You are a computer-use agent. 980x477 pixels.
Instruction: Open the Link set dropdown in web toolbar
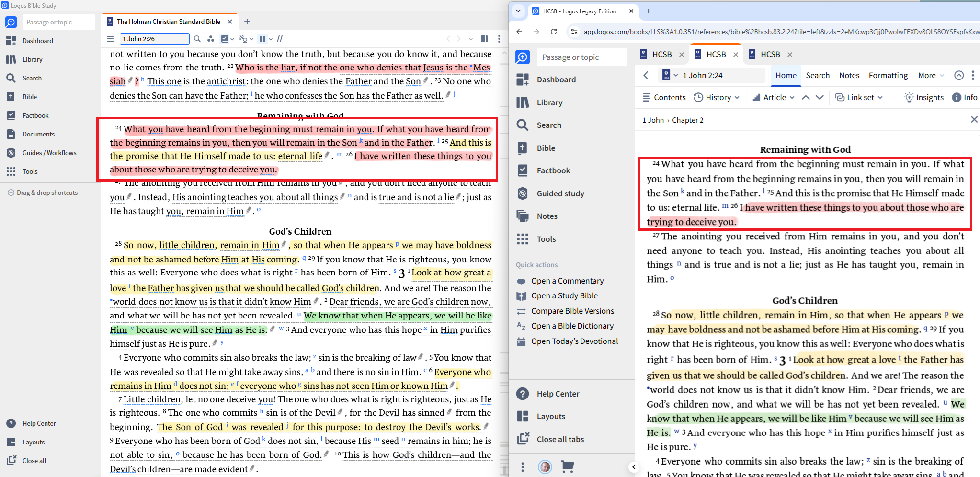tap(859, 97)
